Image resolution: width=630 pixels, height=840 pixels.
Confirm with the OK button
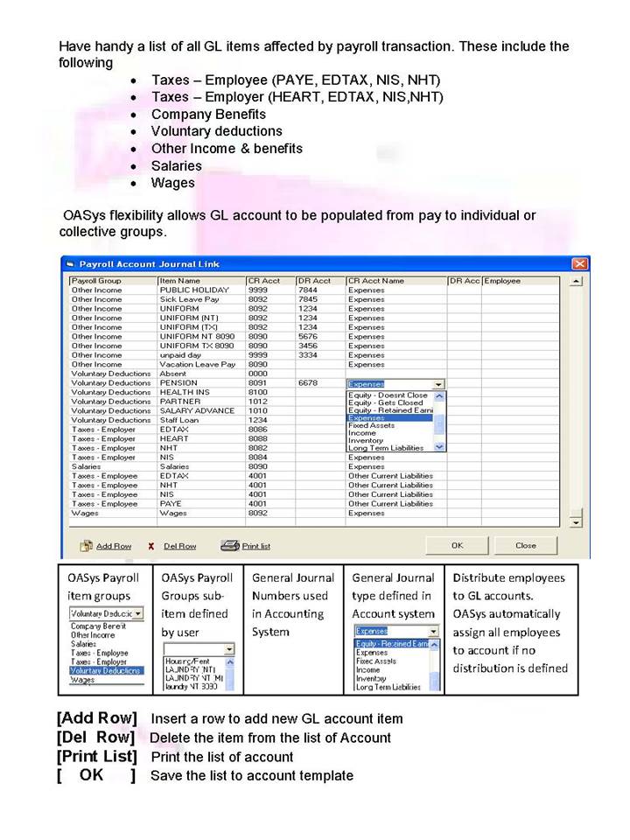pyautogui.click(x=457, y=545)
